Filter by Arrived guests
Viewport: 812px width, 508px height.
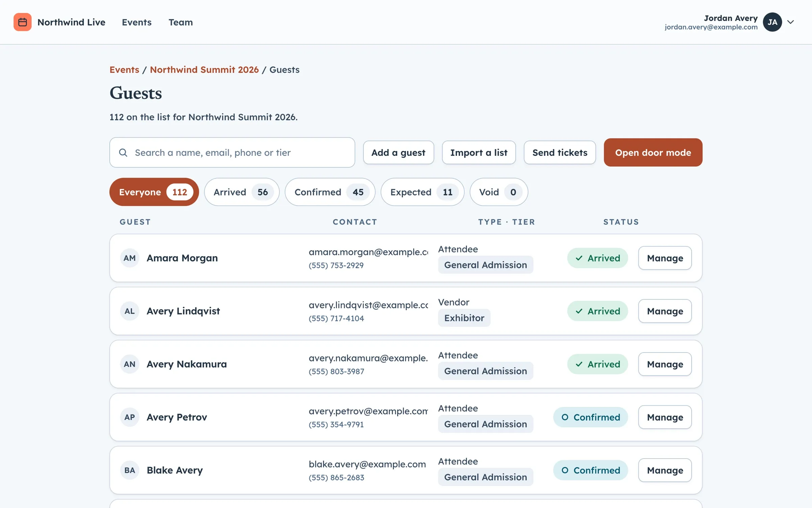pyautogui.click(x=242, y=192)
